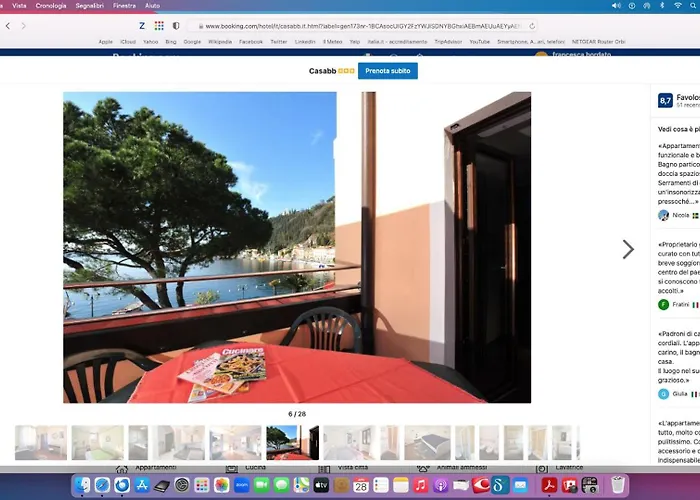This screenshot has height=500, width=700.
Task: Open the Yelp bookmark
Action: point(354,42)
